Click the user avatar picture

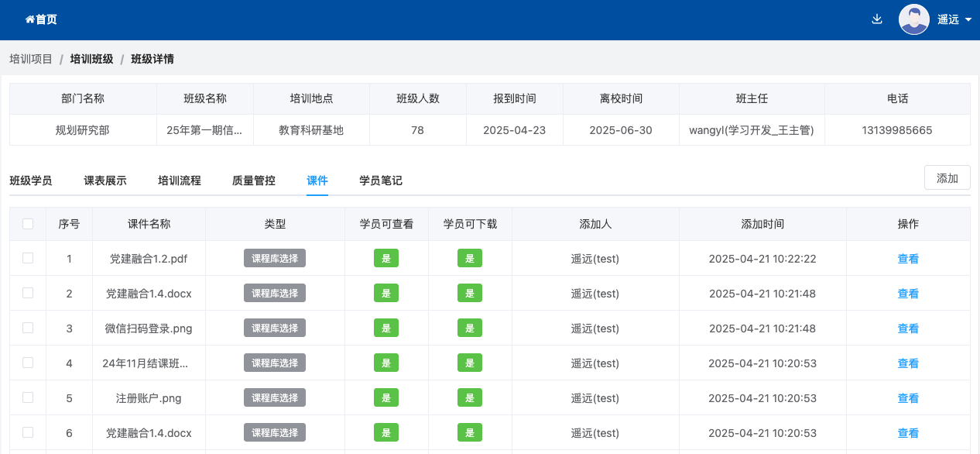click(x=913, y=19)
